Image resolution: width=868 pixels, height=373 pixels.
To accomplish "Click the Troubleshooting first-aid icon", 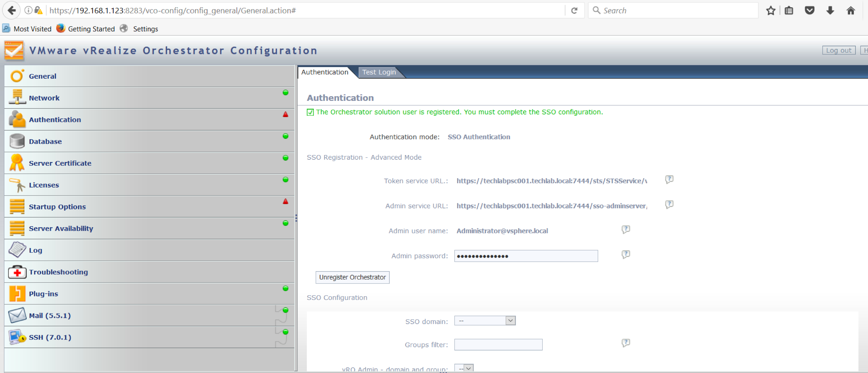I will coord(17,272).
